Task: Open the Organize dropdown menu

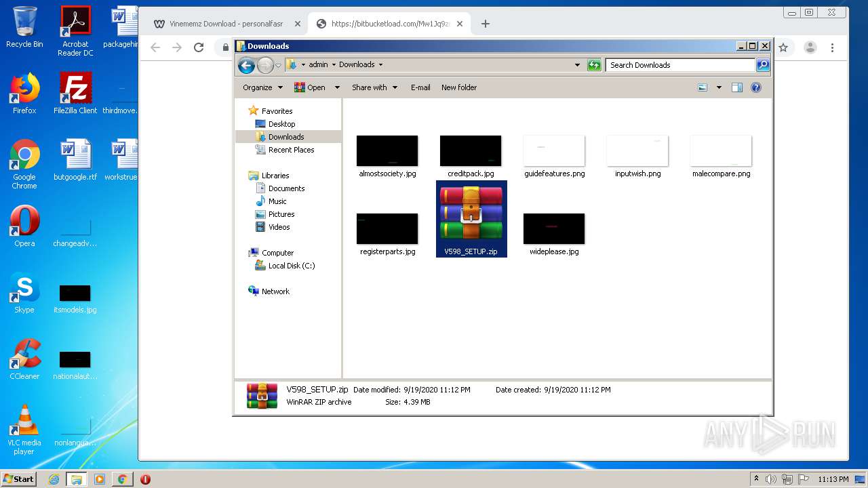Action: [x=263, y=87]
